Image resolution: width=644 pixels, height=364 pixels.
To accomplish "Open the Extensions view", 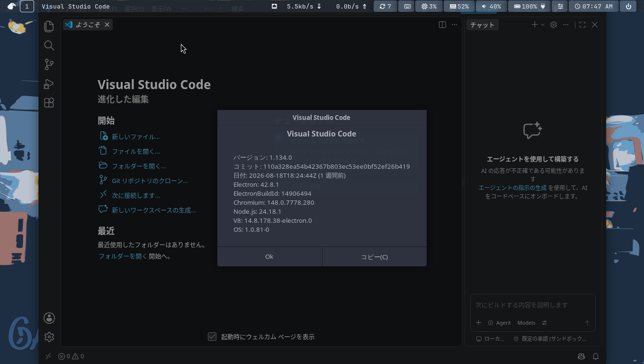I will pos(49,103).
